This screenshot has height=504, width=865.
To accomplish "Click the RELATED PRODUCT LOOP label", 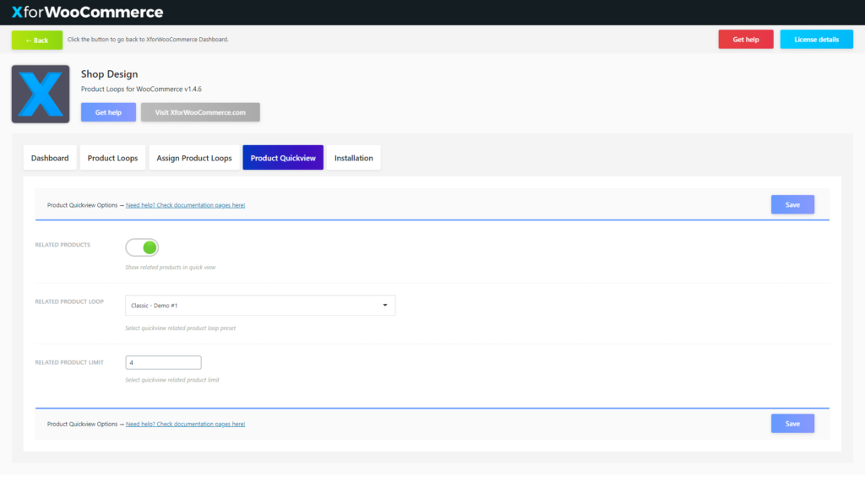I will pos(69,301).
